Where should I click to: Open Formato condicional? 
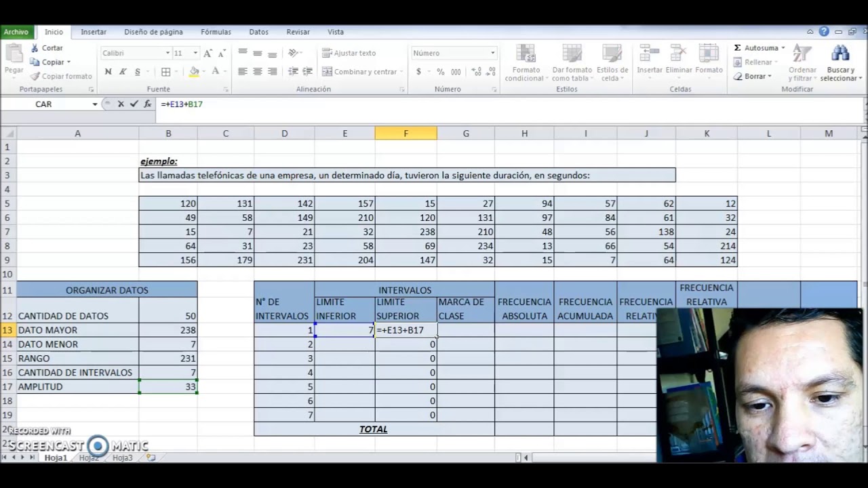pos(526,63)
